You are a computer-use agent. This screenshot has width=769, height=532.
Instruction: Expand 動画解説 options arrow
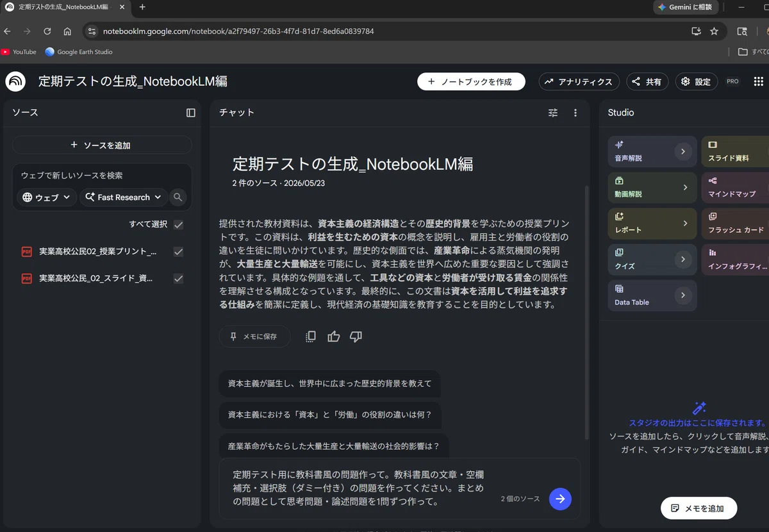(x=684, y=188)
